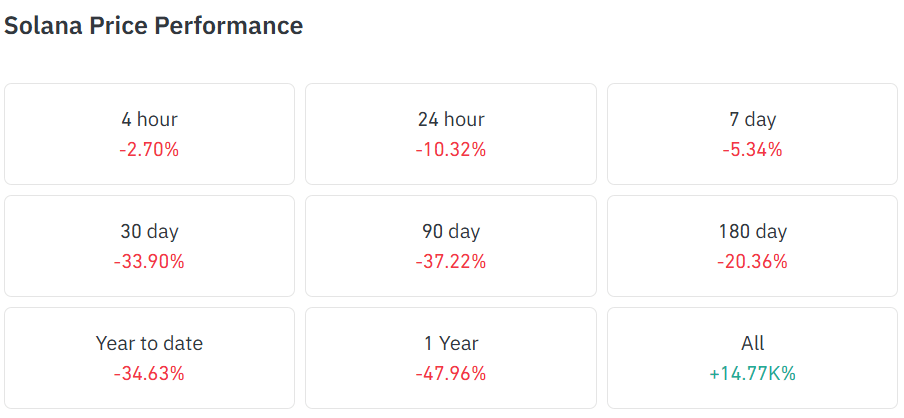
Task: Click the -33.90% value
Action: [x=149, y=262]
